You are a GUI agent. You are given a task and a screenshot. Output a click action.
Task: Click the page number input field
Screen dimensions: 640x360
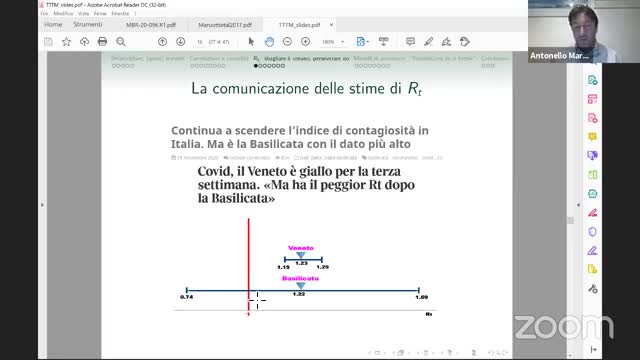(200, 42)
